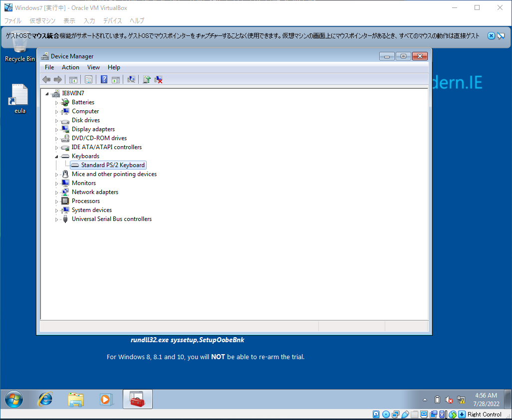The height and width of the screenshot is (420, 512).
Task: Expand the DVD/CD-ROM drives node
Action: point(56,138)
